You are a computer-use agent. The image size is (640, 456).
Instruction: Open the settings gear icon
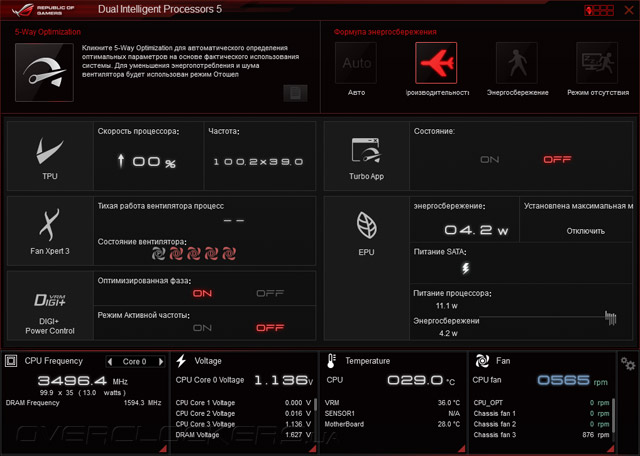coord(628,364)
